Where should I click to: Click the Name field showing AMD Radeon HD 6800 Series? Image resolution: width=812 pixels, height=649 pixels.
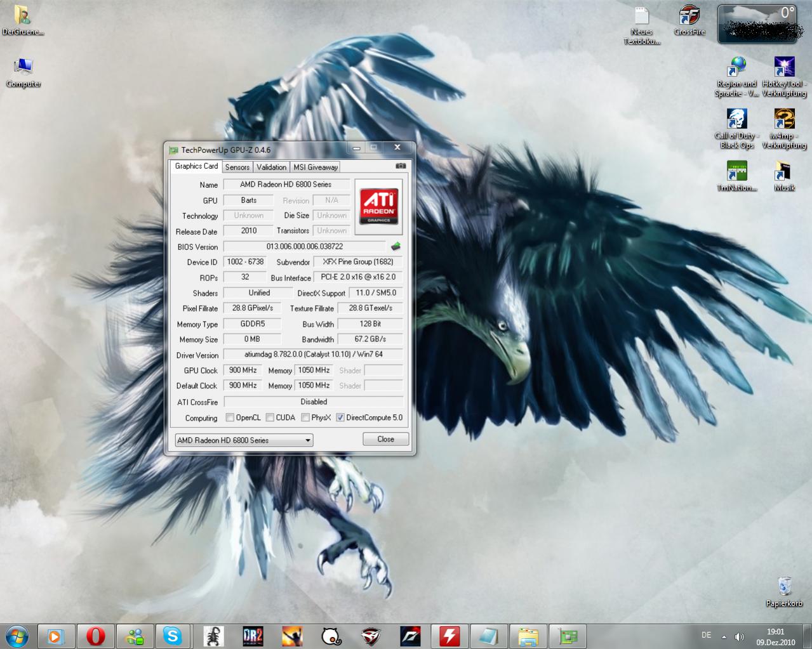286,185
